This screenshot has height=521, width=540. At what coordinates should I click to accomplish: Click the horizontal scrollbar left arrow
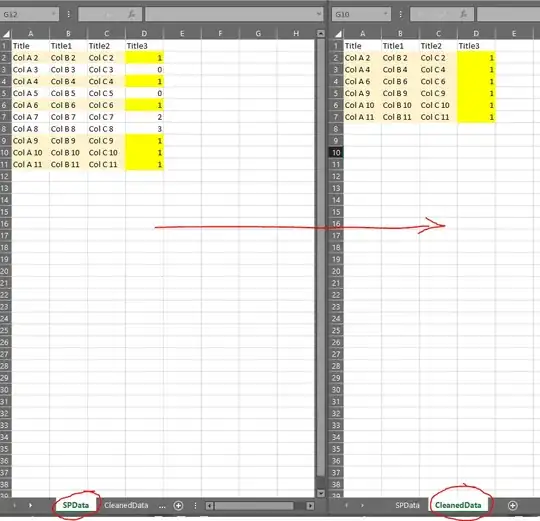click(x=209, y=506)
